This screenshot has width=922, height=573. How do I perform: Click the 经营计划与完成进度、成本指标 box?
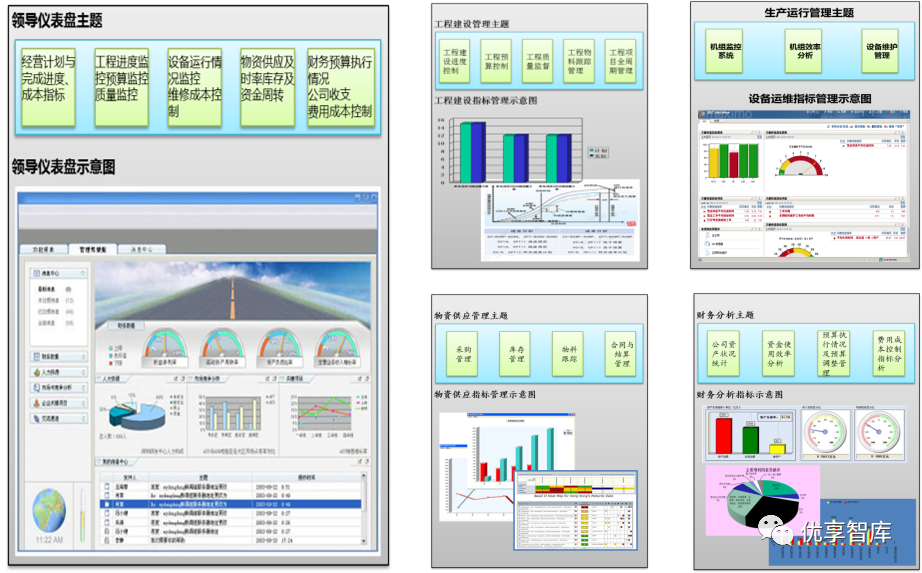(48, 87)
